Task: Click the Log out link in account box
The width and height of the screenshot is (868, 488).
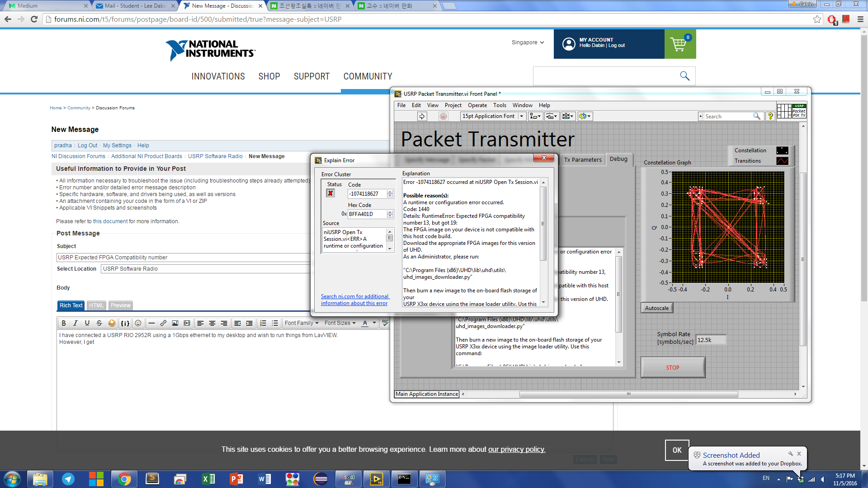Action: [x=617, y=46]
